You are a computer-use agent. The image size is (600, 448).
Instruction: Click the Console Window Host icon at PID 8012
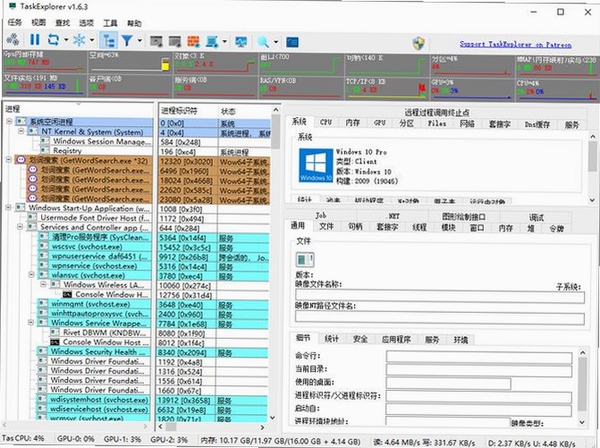(55, 342)
